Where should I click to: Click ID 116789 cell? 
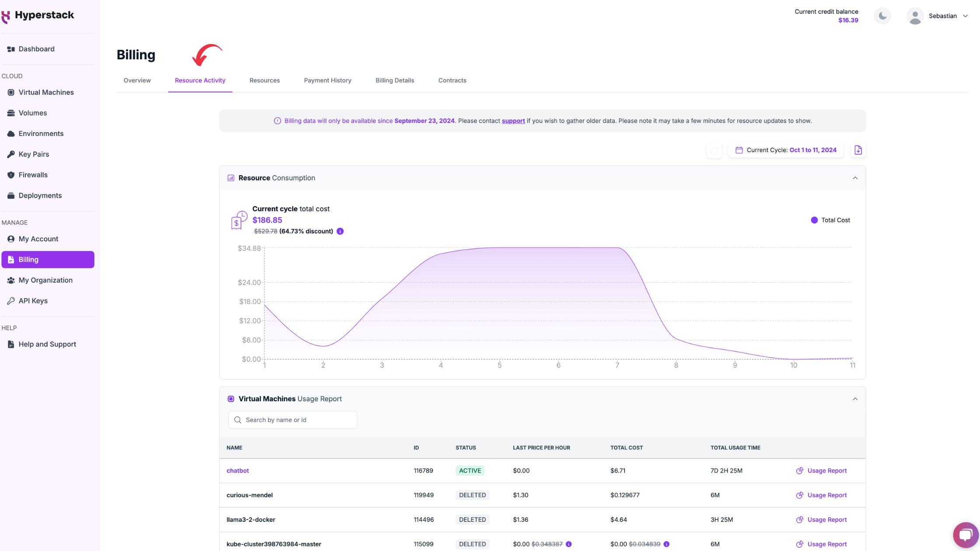[423, 471]
